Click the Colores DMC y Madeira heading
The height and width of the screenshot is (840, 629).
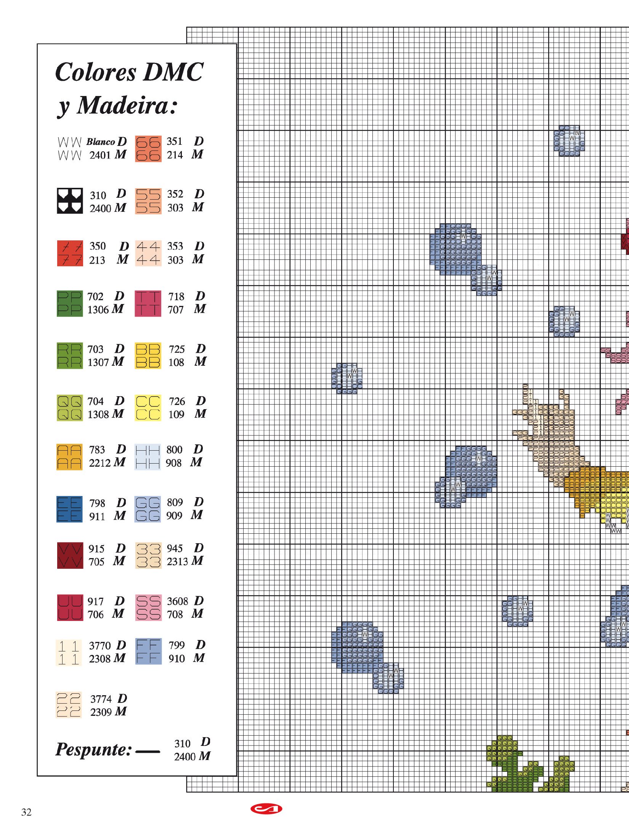(x=129, y=88)
